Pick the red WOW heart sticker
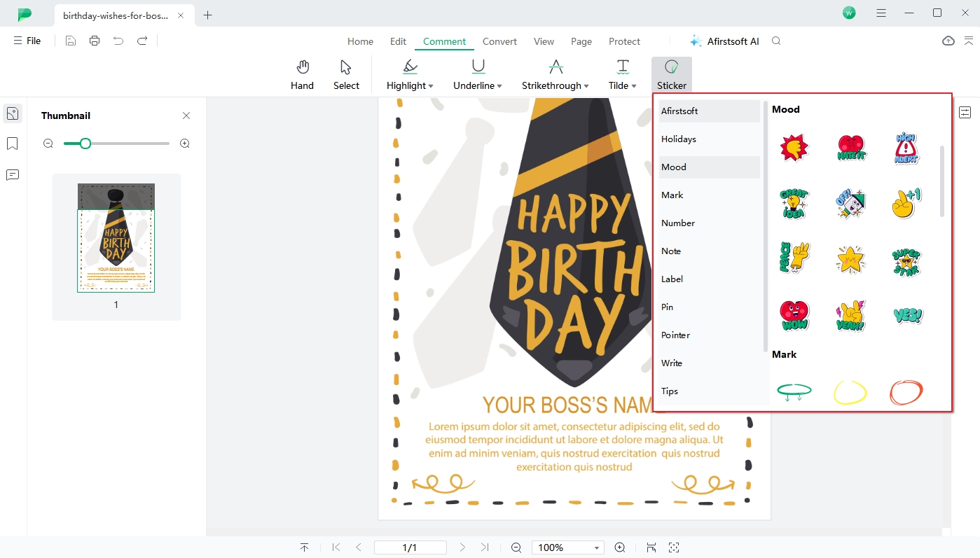Screen dimensions: 980x558 (x=794, y=316)
